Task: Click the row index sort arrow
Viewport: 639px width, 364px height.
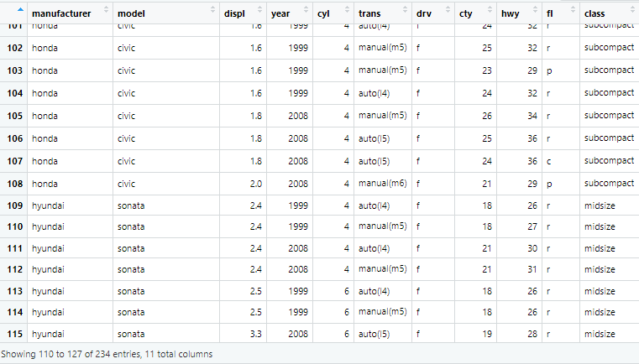Action: coord(20,9)
